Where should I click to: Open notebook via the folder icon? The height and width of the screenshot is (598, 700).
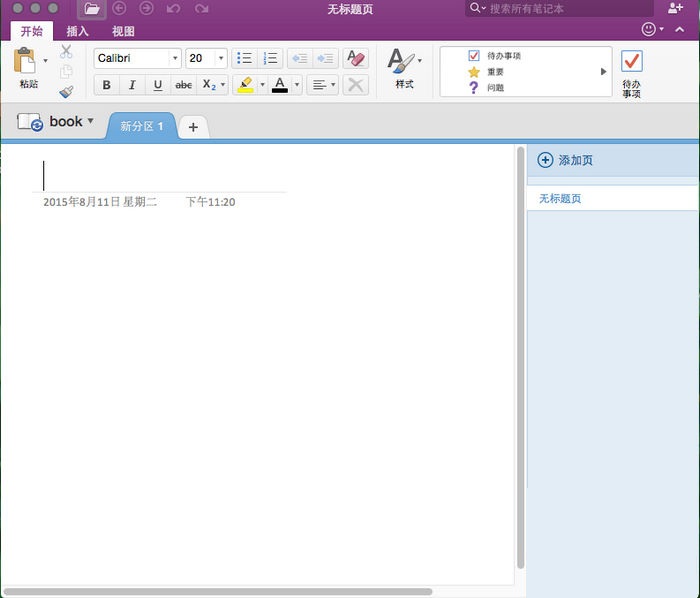tap(92, 9)
